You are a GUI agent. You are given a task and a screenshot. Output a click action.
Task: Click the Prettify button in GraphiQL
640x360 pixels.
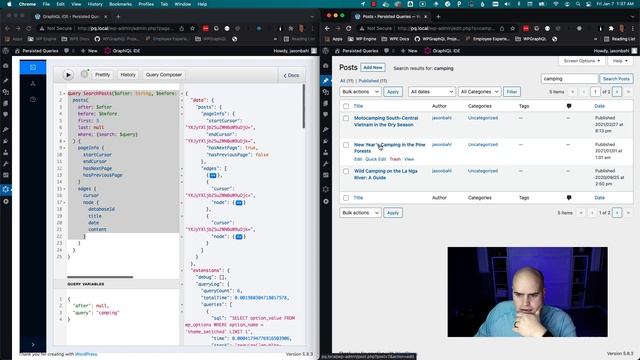(x=102, y=75)
